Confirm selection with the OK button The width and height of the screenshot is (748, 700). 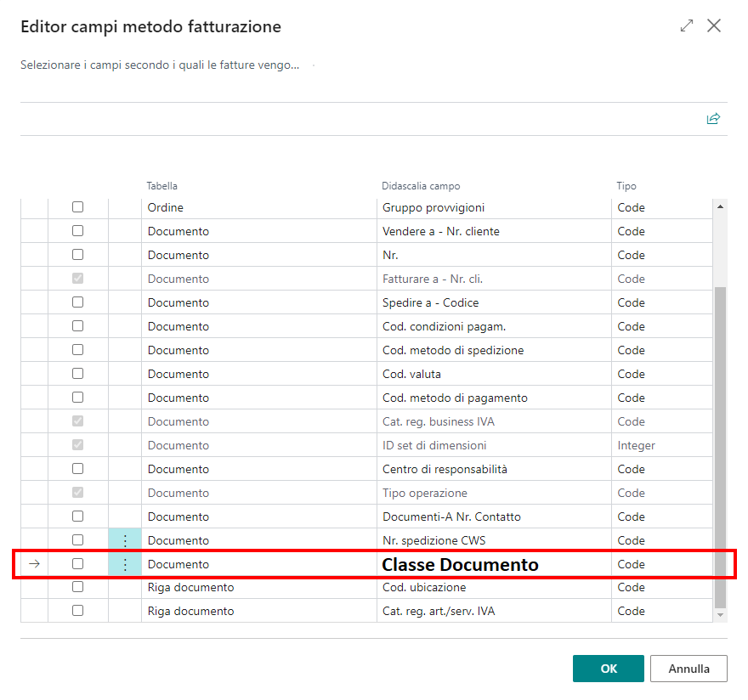(x=608, y=669)
